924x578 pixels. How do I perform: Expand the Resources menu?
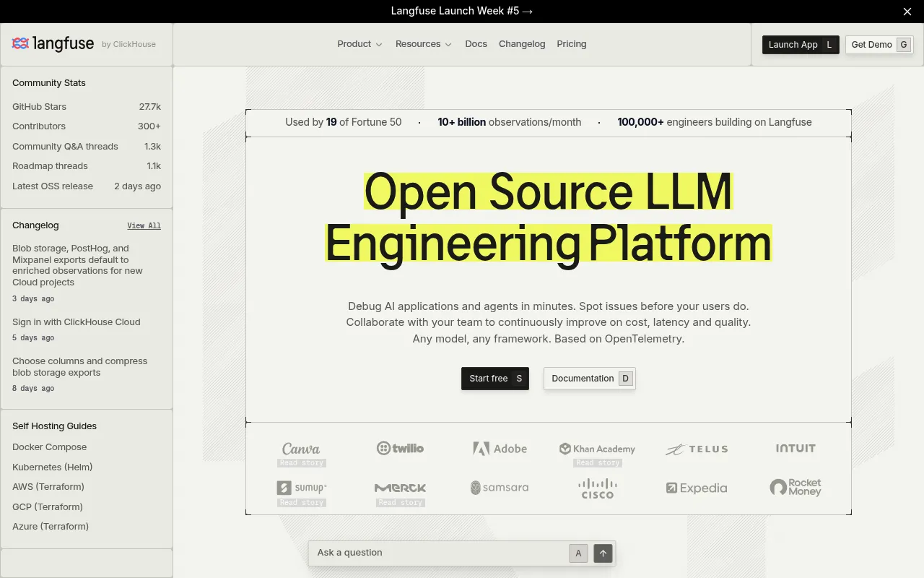pos(423,44)
